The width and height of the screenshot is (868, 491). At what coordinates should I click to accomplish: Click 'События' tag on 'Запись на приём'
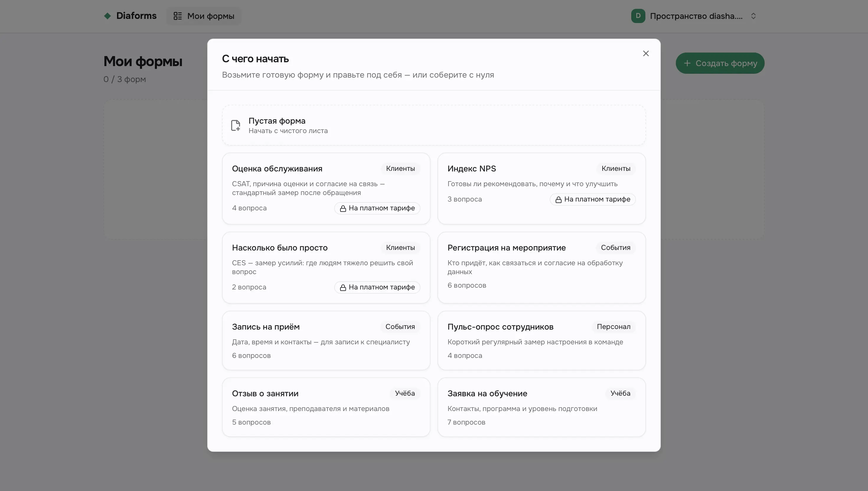400,326
